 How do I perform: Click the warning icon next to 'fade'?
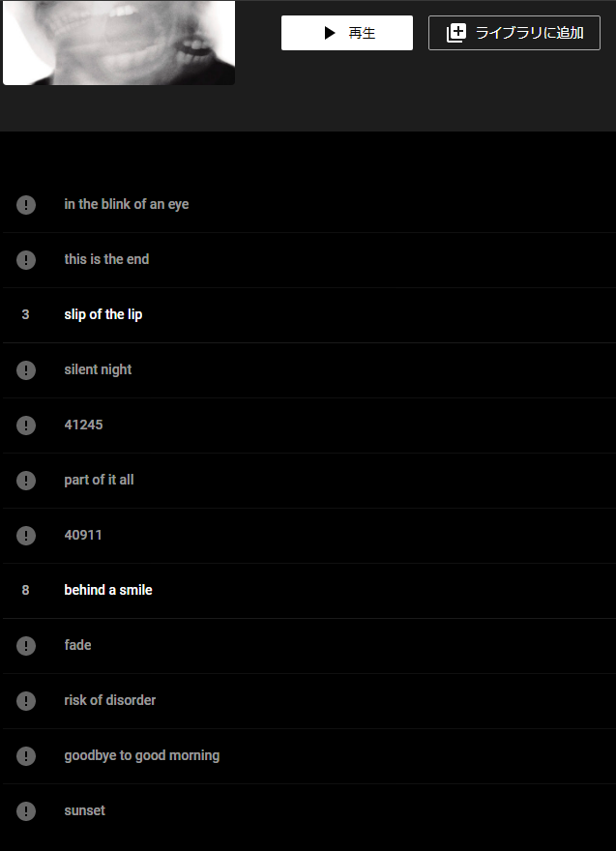pos(26,646)
